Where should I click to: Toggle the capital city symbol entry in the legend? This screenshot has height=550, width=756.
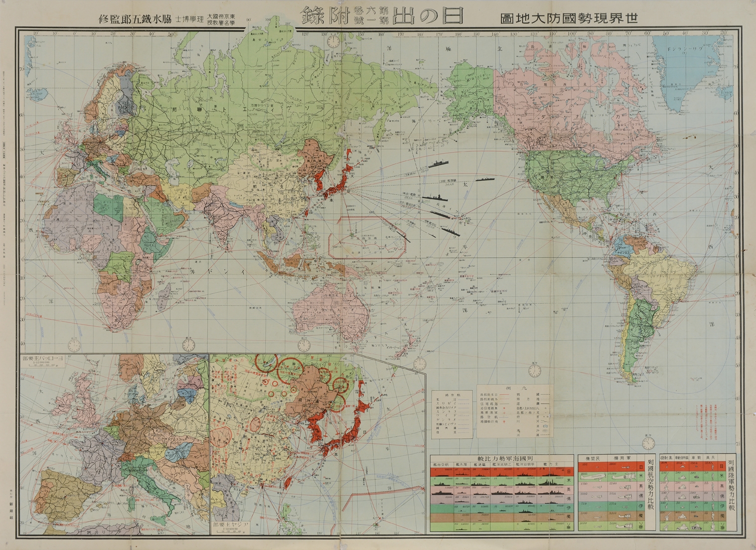point(546,417)
